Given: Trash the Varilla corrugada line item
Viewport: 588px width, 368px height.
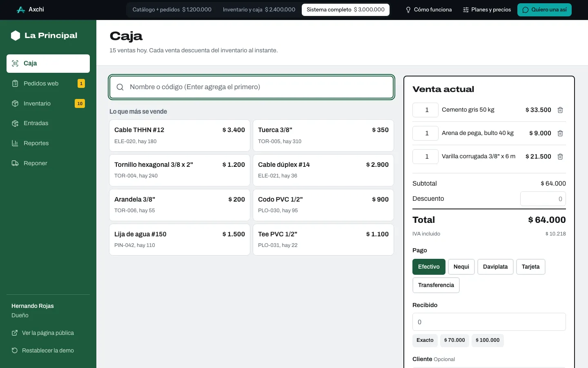Looking at the screenshot, I should pyautogui.click(x=560, y=157).
